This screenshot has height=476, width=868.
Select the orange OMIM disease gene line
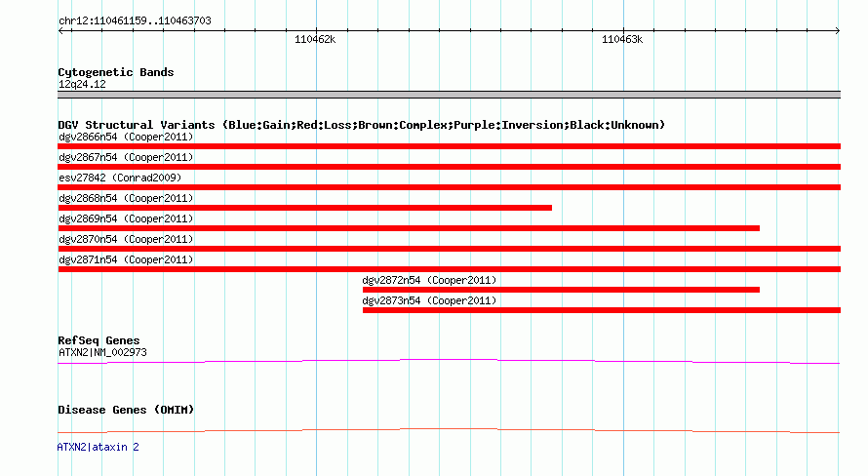click(x=449, y=430)
